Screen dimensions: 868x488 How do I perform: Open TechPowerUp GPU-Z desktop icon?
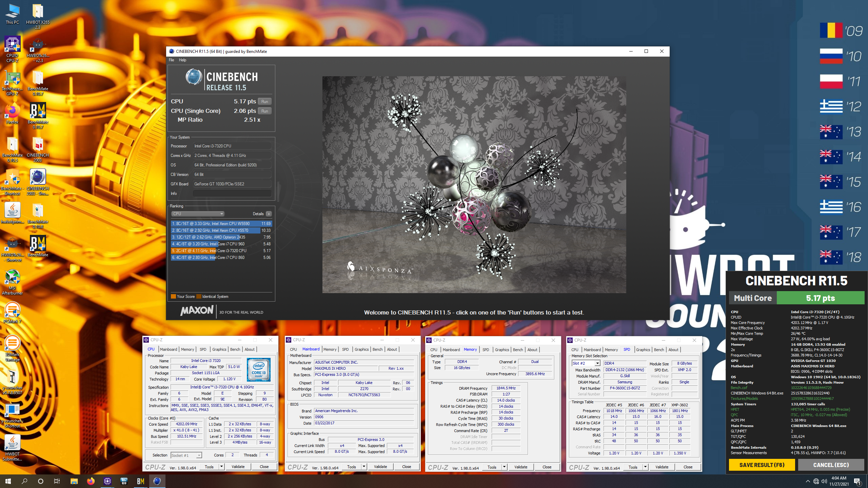13,82
